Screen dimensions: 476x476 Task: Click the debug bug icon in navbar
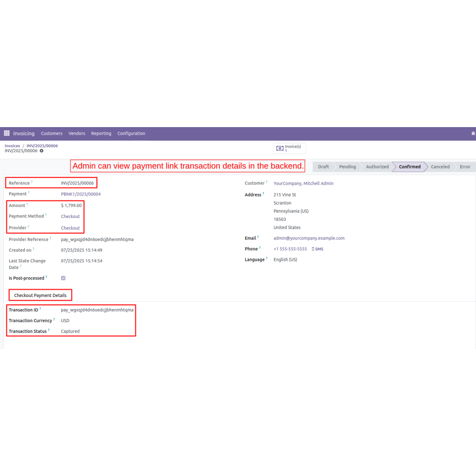(473, 133)
